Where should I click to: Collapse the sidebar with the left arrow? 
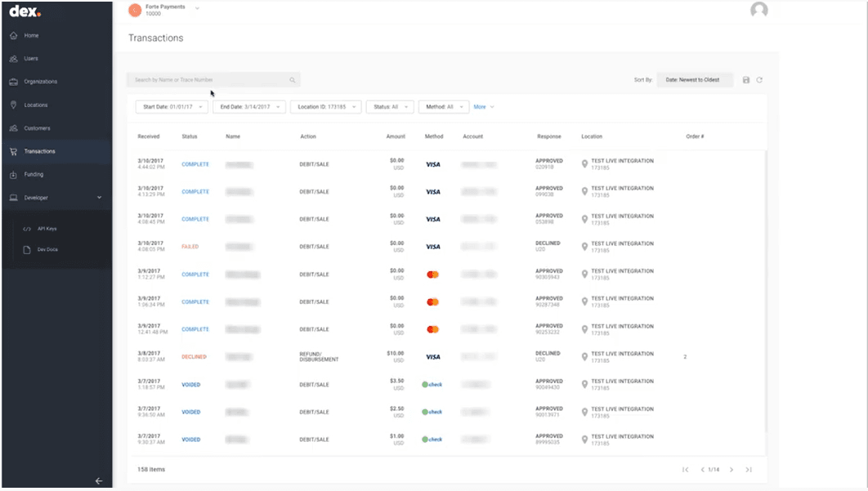pos(99,481)
